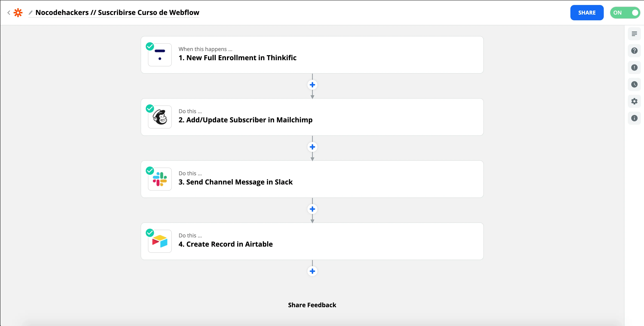
Task: Open the outline lines sidebar icon
Action: click(x=634, y=34)
